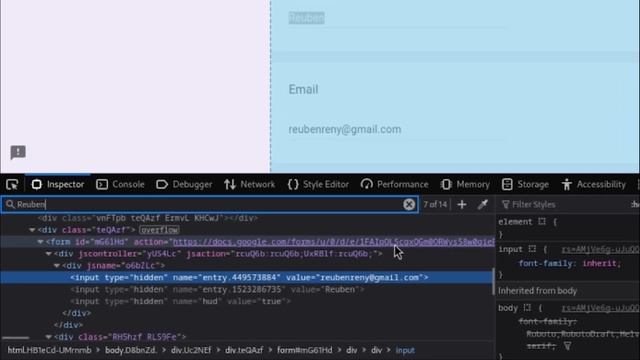The image size is (640, 360).
Task: Open the input rule stylesheet source link
Action: 600,249
